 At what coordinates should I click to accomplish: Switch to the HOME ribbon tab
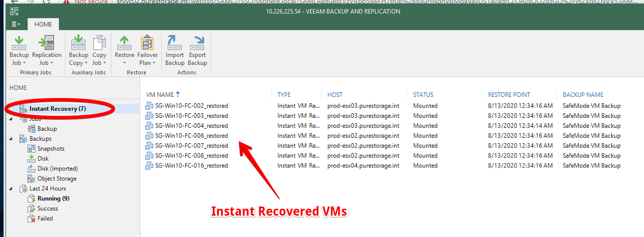click(43, 24)
